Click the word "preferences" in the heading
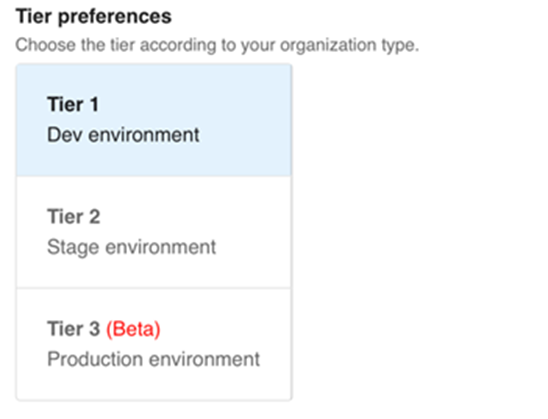548x419 pixels. point(115,17)
